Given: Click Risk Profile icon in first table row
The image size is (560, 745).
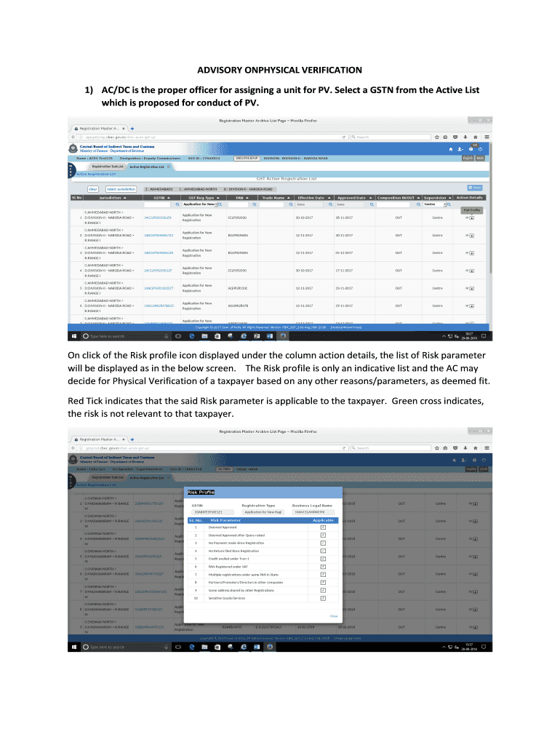Looking at the screenshot, I should 471,217.
